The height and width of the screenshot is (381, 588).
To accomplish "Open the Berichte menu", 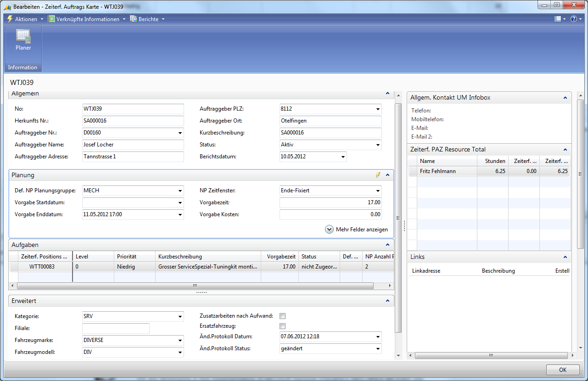I will click(x=147, y=19).
